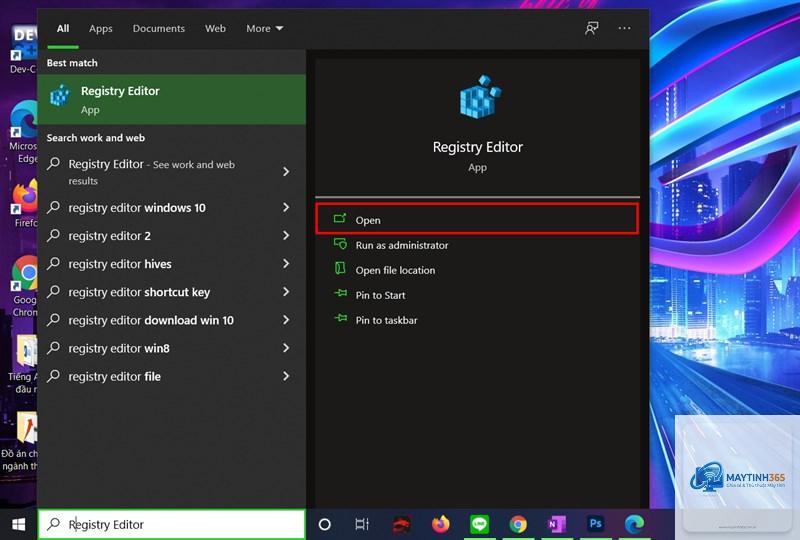Viewport: 800px width, 540px height.
Task: Open Microsoft Edge from the taskbar
Action: click(x=634, y=524)
